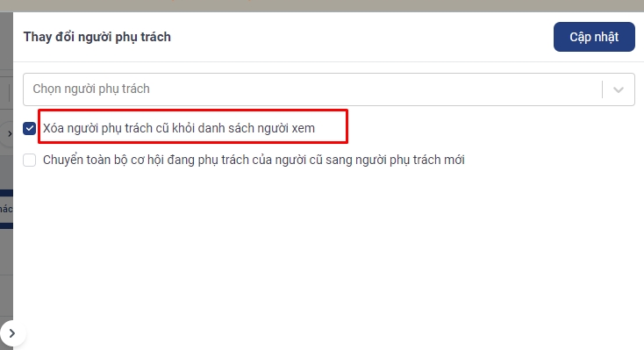Click the 'Cập nhật' button
Screen dimensions: 644x350
[594, 37]
